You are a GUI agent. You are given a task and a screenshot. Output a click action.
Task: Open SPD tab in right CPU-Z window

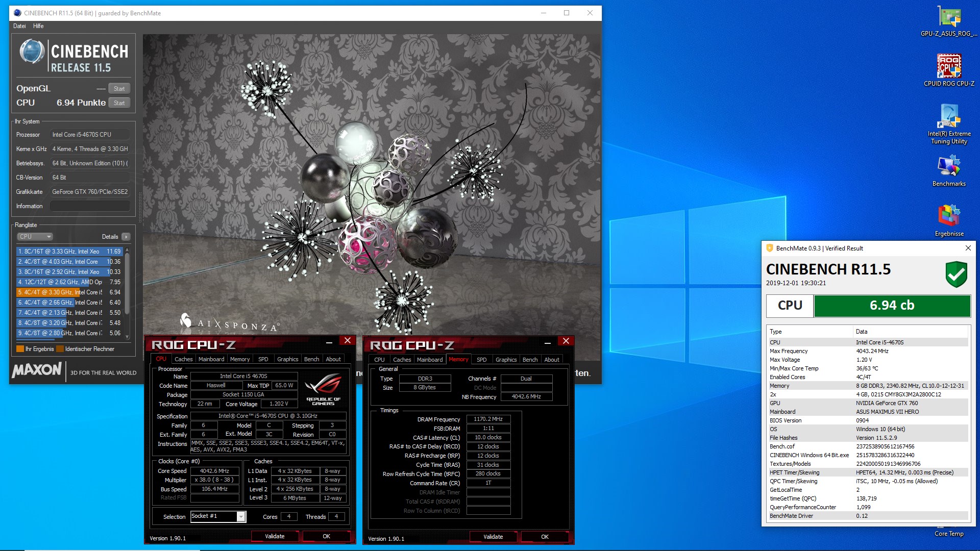[481, 360]
